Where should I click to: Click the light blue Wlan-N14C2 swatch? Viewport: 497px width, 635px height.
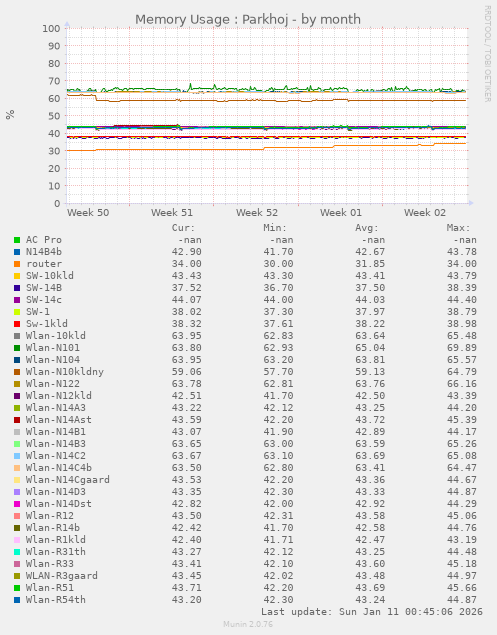(x=17, y=456)
